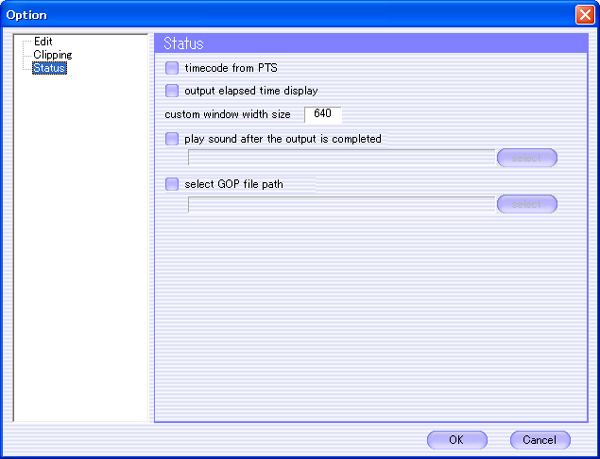Image resolution: width=600 pixels, height=459 pixels.
Task: Click the custom window width size label
Action: point(227,115)
